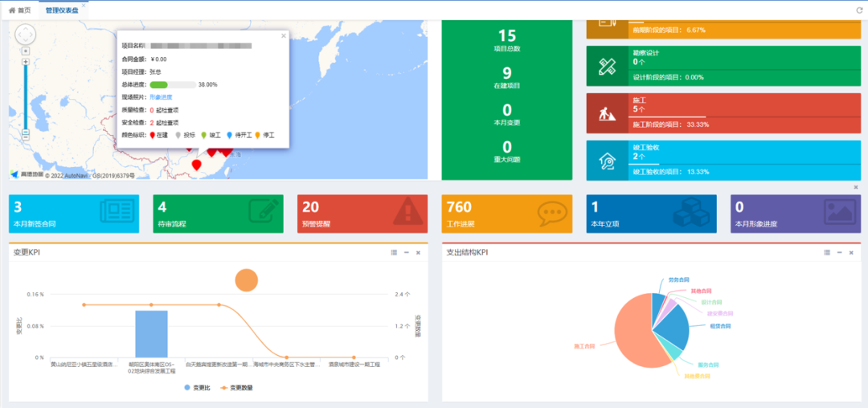Open the 本年立项 tile
The width and height of the screenshot is (868, 408).
(652, 214)
